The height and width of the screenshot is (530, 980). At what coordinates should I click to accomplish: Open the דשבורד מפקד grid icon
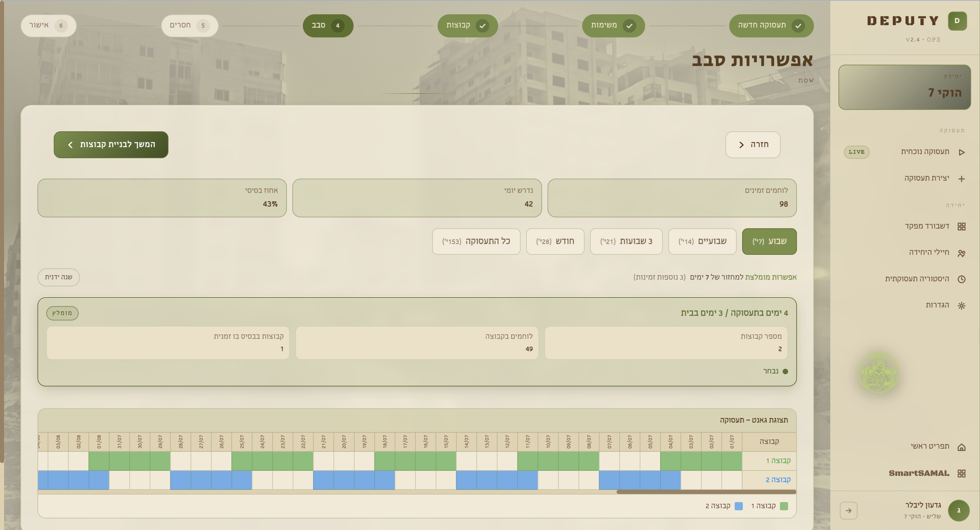961,227
